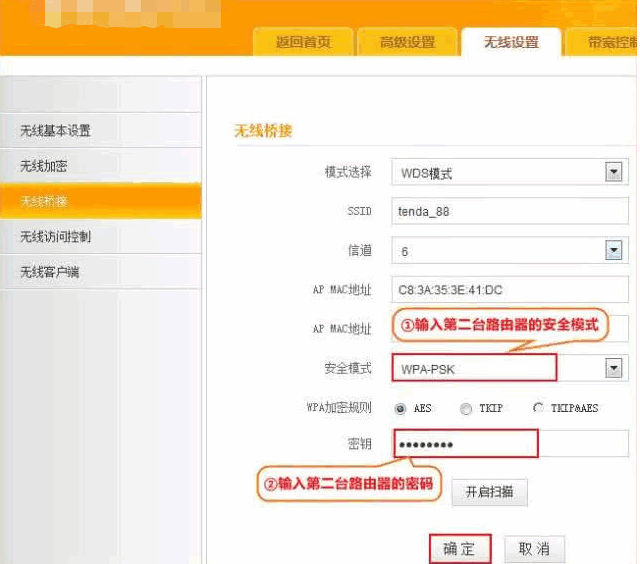This screenshot has width=640, height=564.
Task: Open the 带宽控制 tab
Action: (605, 42)
